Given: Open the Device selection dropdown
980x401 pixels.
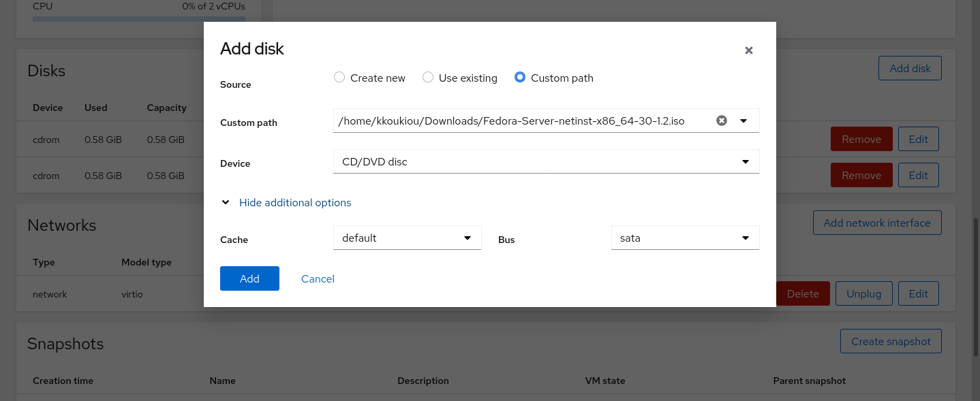Looking at the screenshot, I should pos(545,161).
